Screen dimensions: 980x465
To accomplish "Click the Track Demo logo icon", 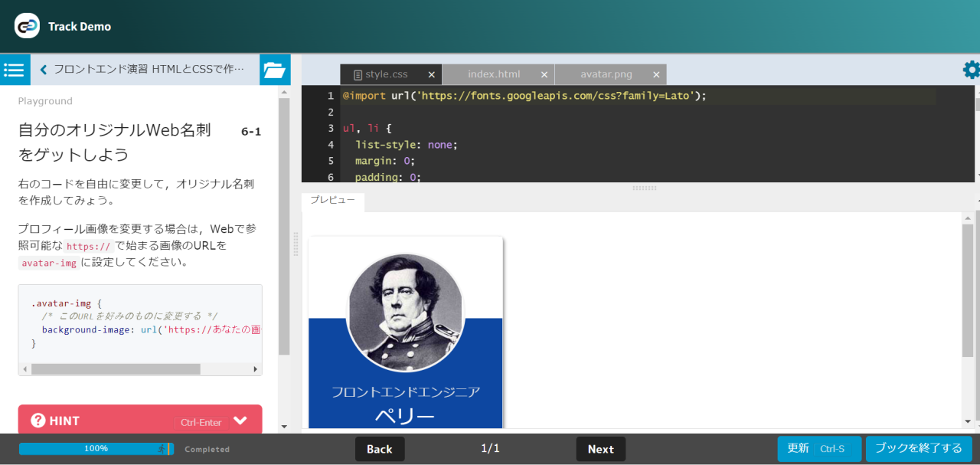I will tap(27, 26).
